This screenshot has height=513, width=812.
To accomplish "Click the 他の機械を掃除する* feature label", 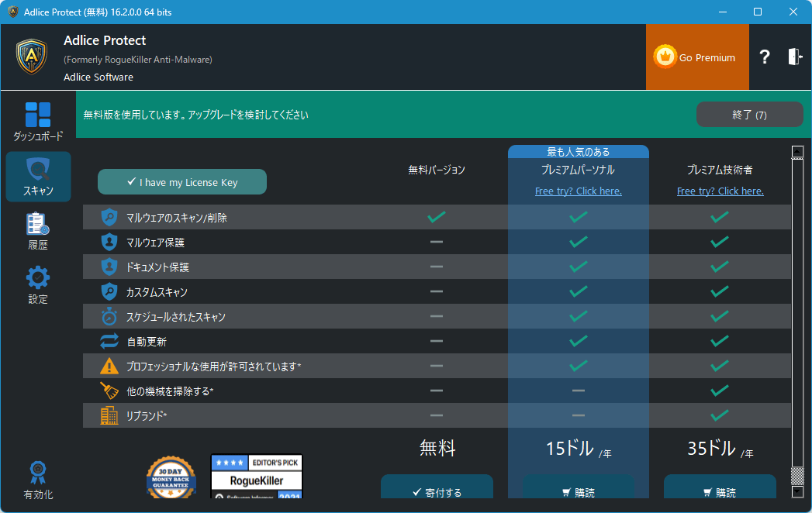I will coord(170,391).
